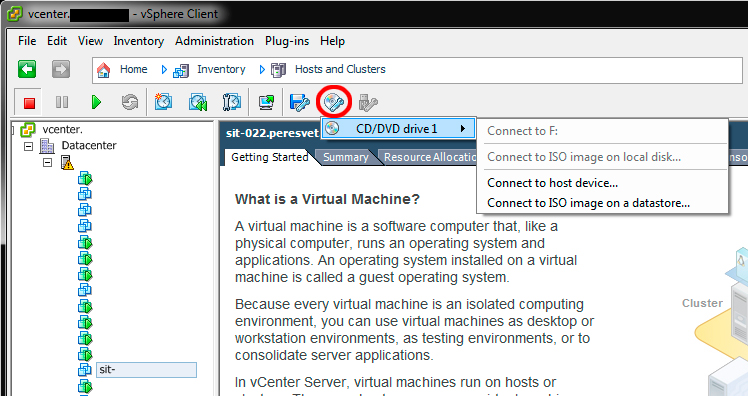
Task: Open the Plug-ins menu
Action: [287, 41]
